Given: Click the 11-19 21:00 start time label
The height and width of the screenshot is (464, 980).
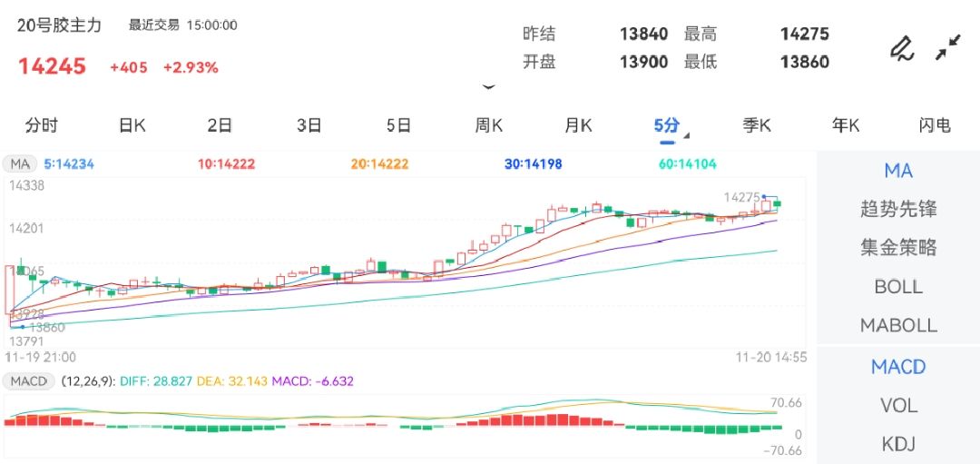Looking at the screenshot, I should (x=40, y=357).
